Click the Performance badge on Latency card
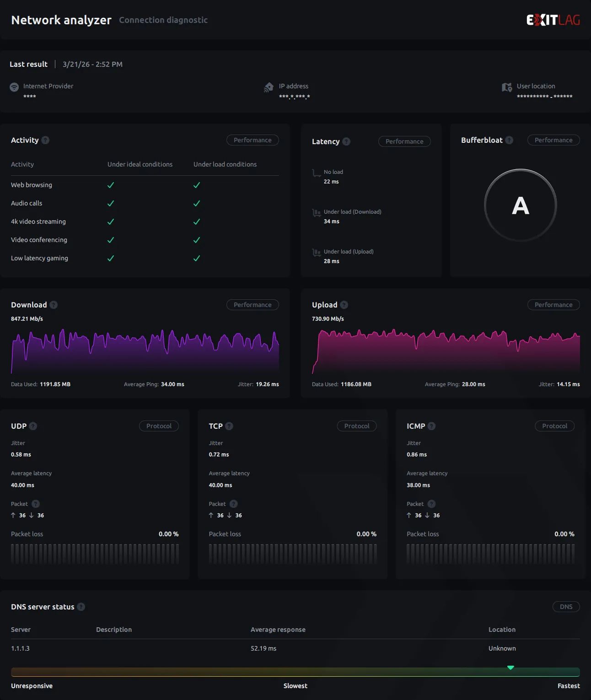This screenshot has height=700, width=591. tap(404, 141)
